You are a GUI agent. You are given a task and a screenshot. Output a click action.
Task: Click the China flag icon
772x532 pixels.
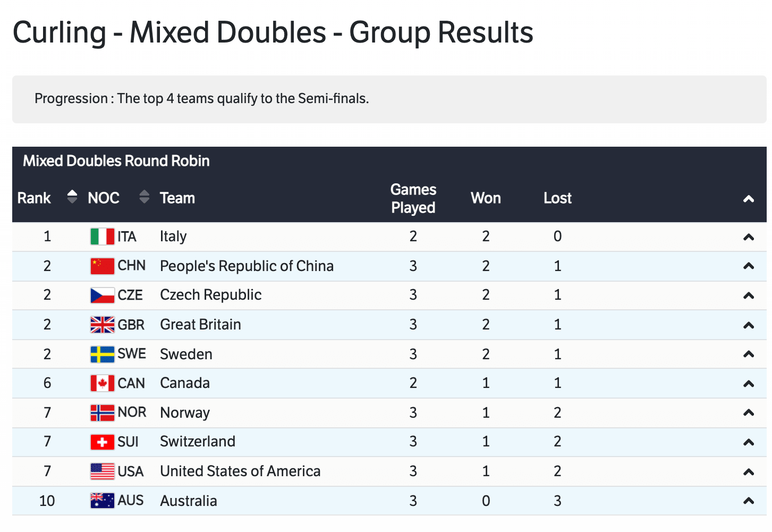[102, 266]
